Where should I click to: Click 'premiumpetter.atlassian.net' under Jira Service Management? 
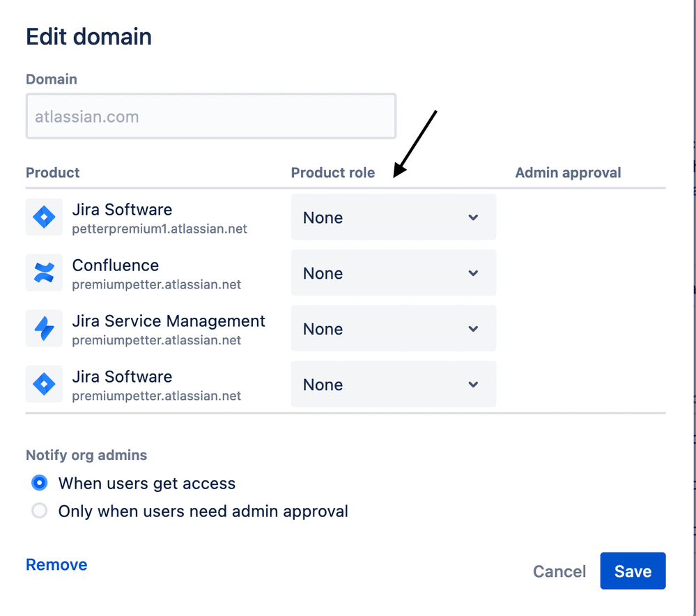pyautogui.click(x=156, y=341)
